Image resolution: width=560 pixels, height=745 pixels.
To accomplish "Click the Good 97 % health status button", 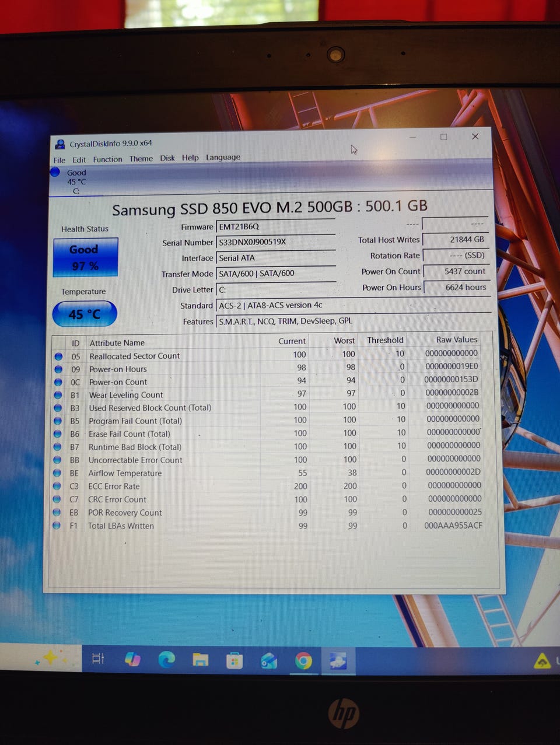I will tap(85, 257).
